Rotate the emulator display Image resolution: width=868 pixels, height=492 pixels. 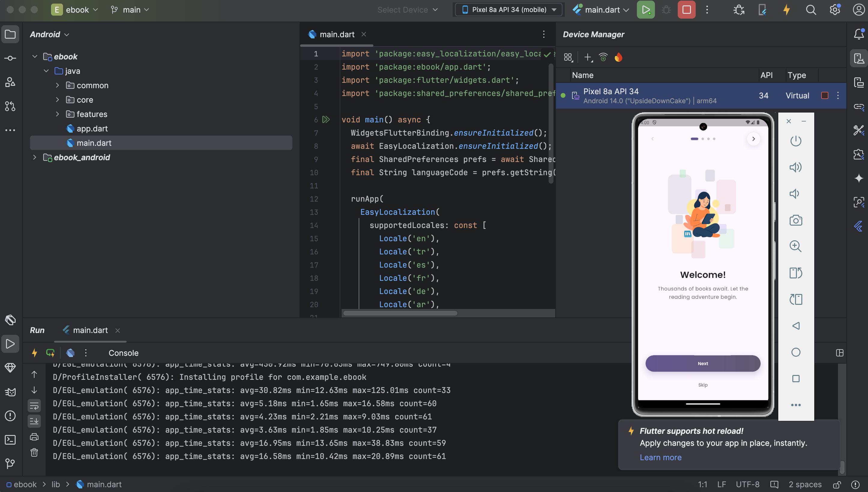coord(796,273)
